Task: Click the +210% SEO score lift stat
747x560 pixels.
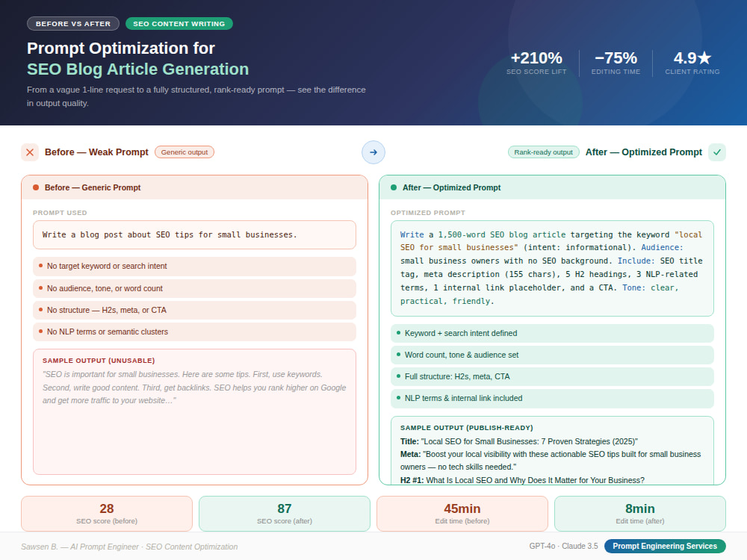Action: pos(536,63)
